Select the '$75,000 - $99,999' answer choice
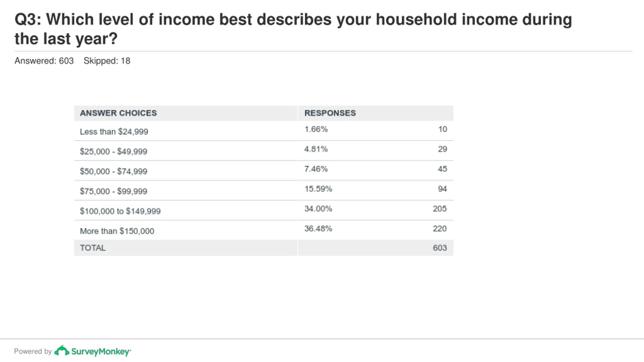Image resolution: width=644 pixels, height=362 pixels. (113, 191)
